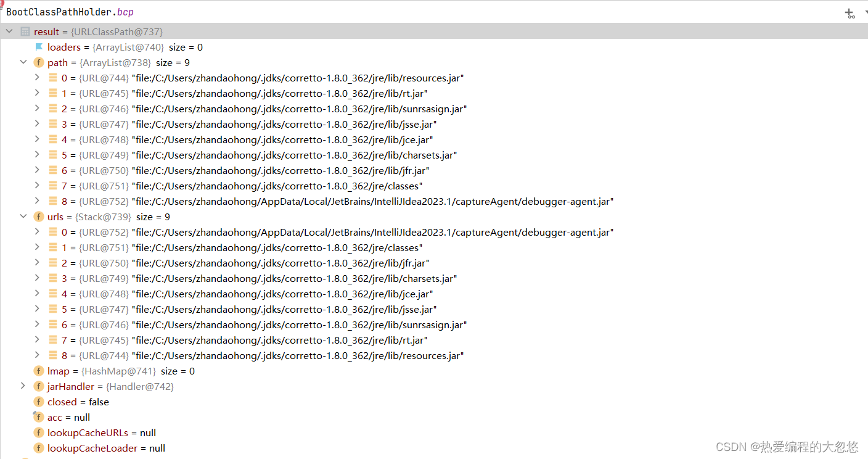
Task: Click list element icon of urls 6
Action: coord(54,325)
